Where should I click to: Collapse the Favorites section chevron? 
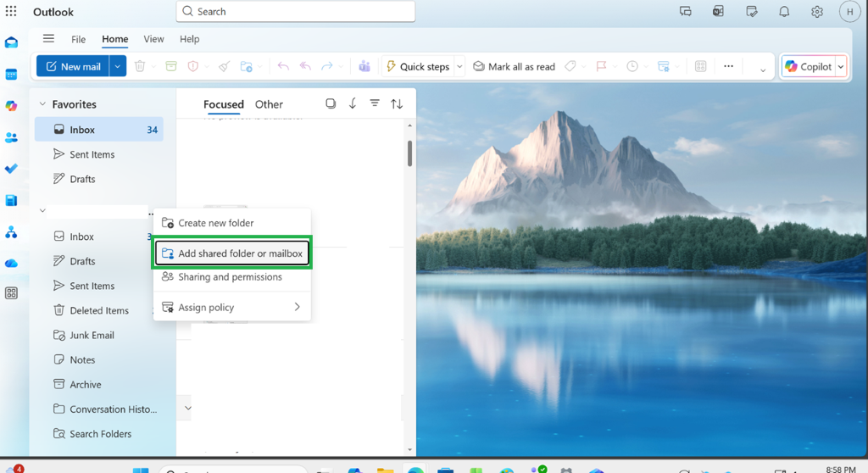[42, 104]
